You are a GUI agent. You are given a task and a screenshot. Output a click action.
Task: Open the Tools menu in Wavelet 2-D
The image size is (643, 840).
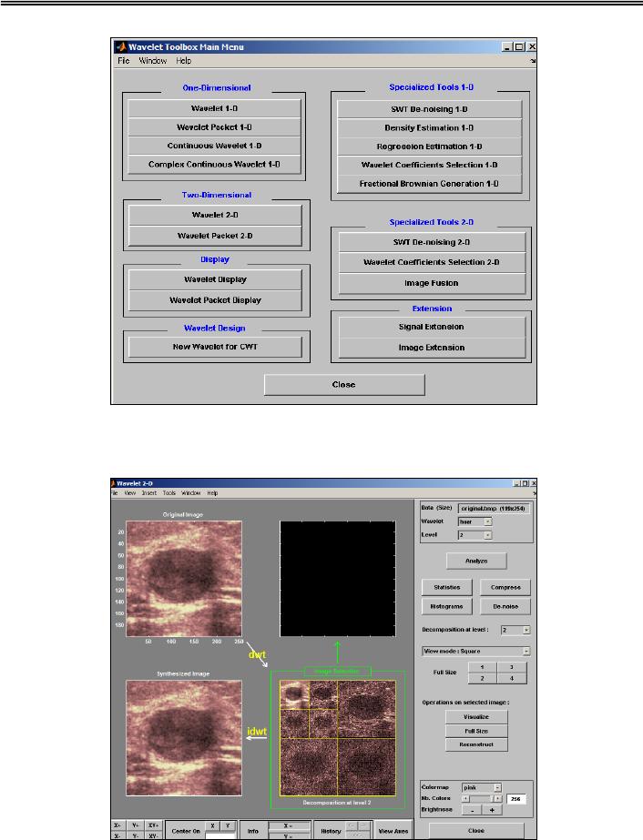168,492
